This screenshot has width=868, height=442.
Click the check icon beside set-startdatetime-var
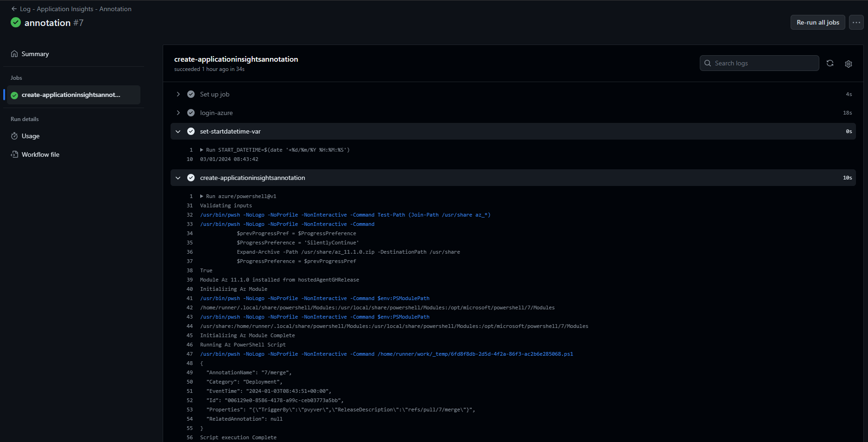point(191,131)
